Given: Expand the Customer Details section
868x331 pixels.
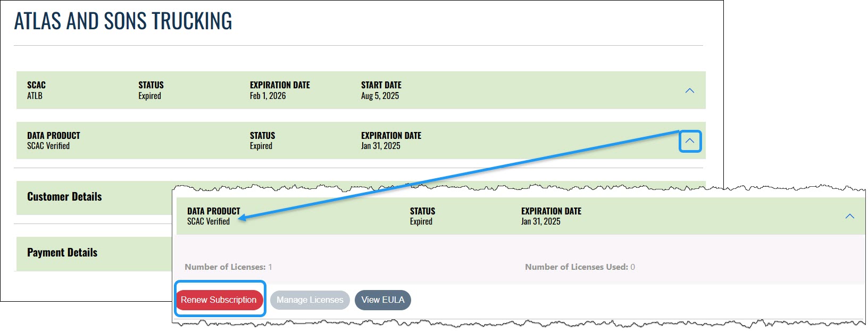Looking at the screenshot, I should 64,197.
